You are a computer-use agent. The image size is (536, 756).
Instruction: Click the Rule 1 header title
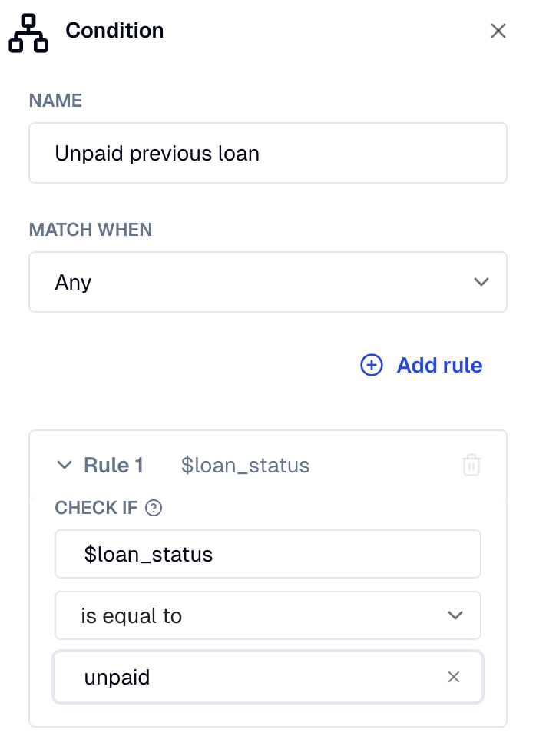coord(114,466)
